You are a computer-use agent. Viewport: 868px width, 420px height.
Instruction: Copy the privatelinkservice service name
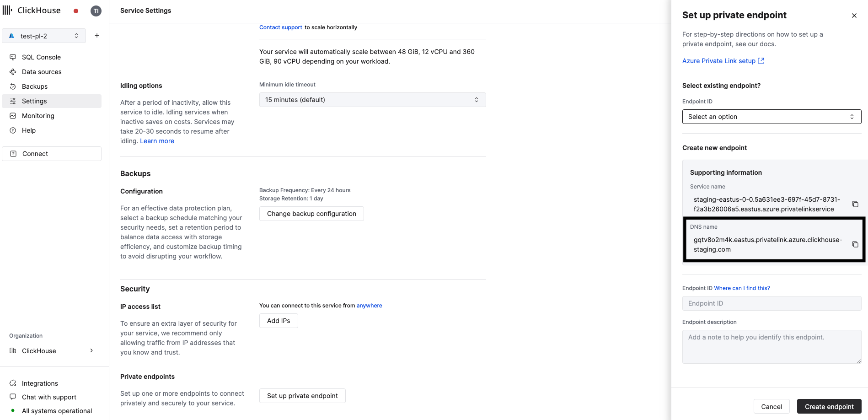click(855, 204)
